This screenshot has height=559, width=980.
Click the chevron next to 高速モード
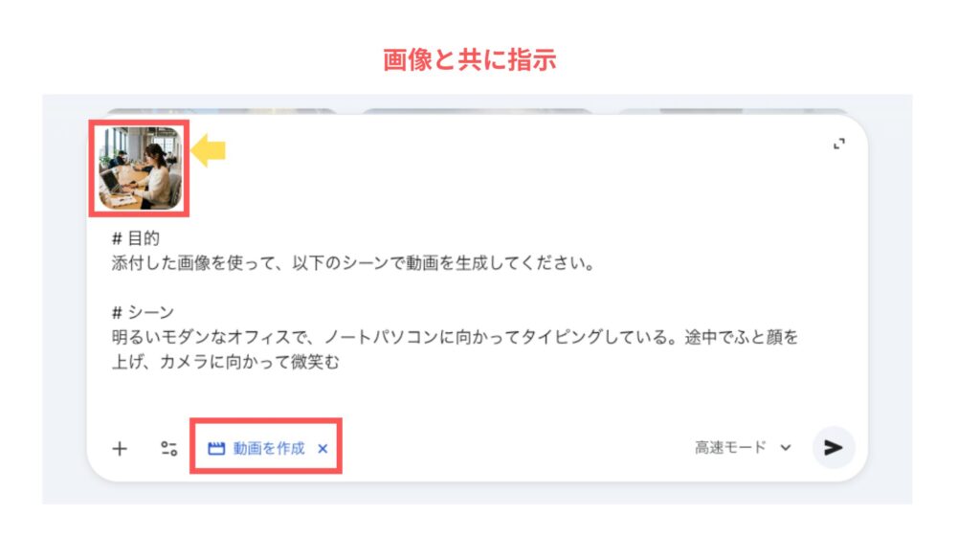point(786,448)
